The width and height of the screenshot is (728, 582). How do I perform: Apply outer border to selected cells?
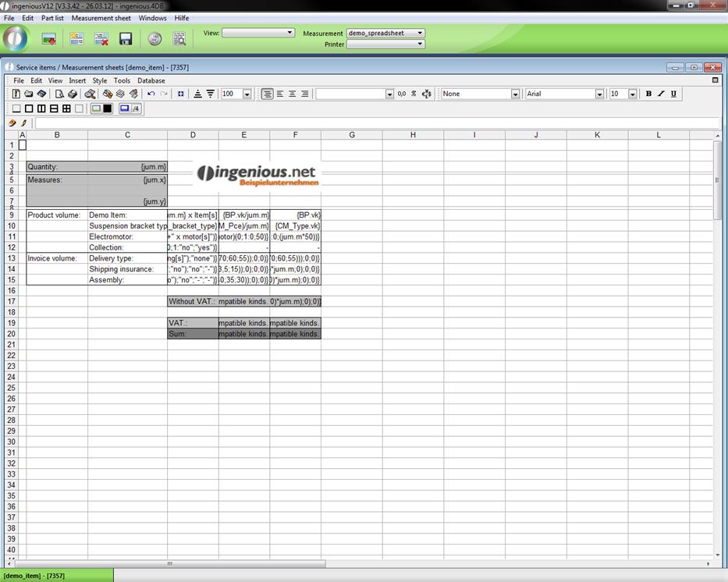point(29,108)
